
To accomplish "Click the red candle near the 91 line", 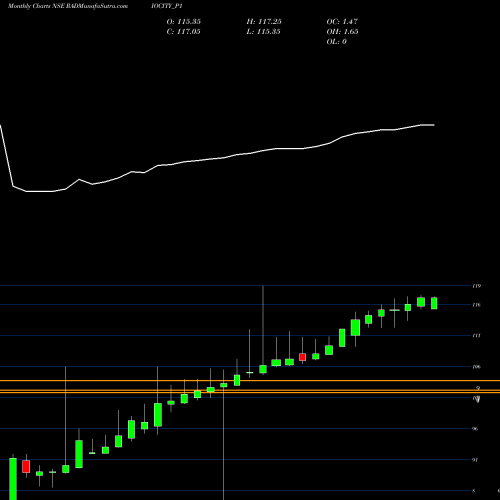I will click(x=26, y=466).
